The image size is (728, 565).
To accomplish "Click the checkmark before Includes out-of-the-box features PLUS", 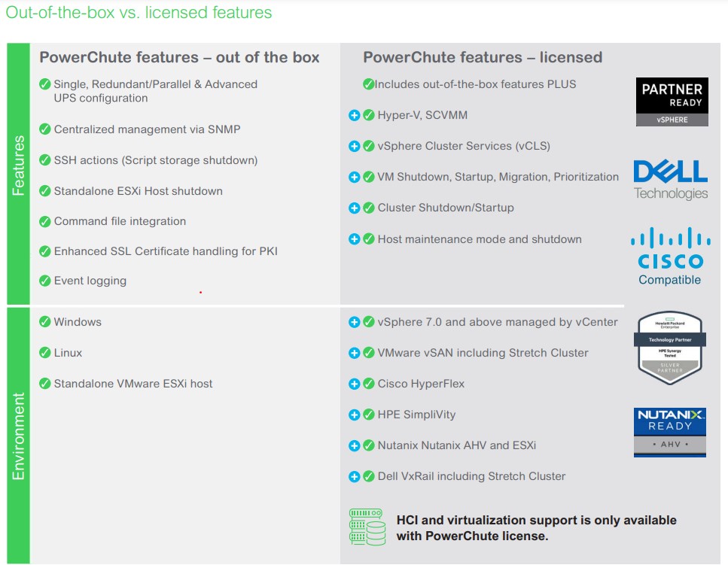I will (x=368, y=84).
